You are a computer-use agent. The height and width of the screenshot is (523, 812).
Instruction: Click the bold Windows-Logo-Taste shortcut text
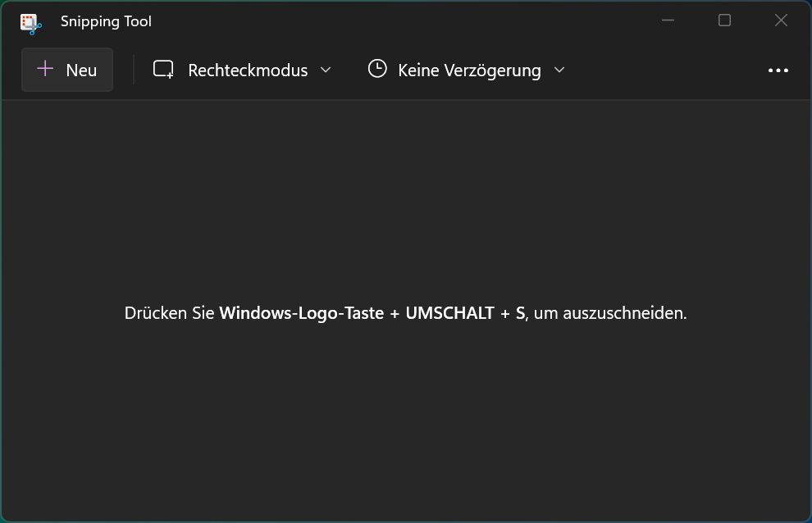[302, 313]
